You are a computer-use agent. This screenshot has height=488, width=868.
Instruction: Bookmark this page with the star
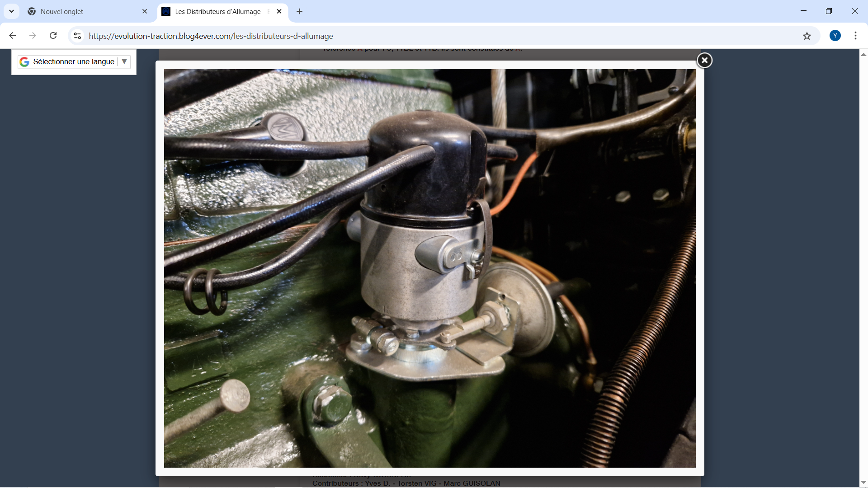click(x=807, y=36)
